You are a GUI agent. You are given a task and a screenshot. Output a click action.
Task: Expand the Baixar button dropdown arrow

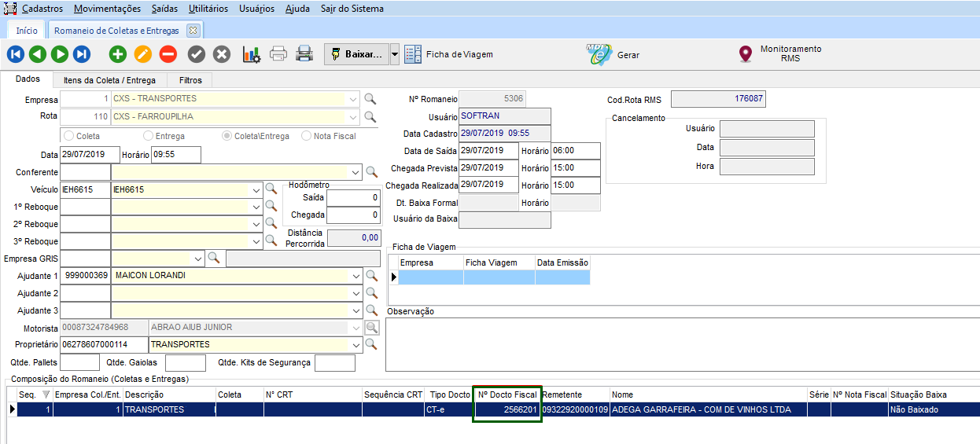click(x=395, y=54)
